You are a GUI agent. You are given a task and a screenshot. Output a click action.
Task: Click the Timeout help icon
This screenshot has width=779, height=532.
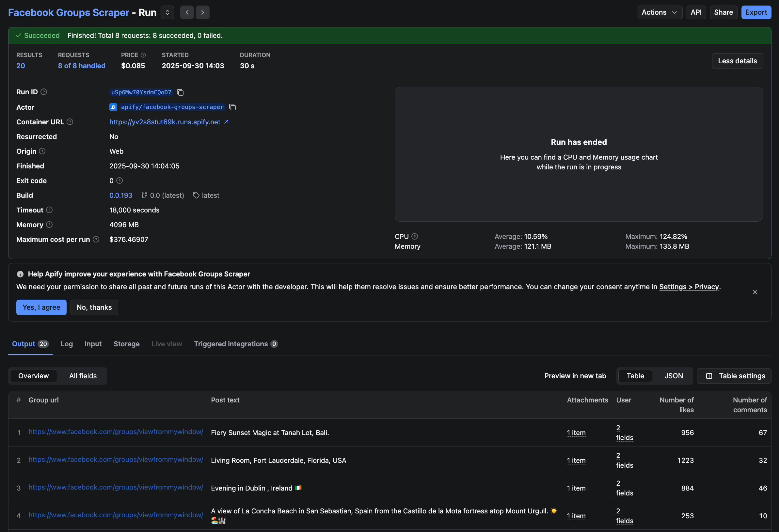click(x=49, y=210)
